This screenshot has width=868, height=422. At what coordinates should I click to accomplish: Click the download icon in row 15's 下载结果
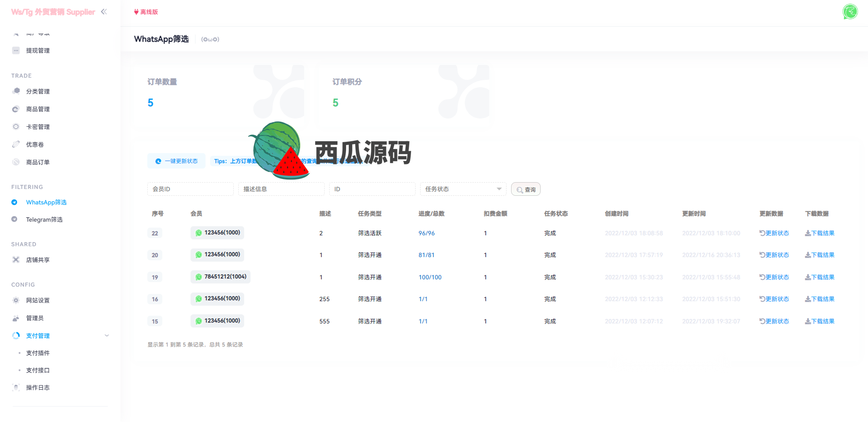pyautogui.click(x=808, y=321)
